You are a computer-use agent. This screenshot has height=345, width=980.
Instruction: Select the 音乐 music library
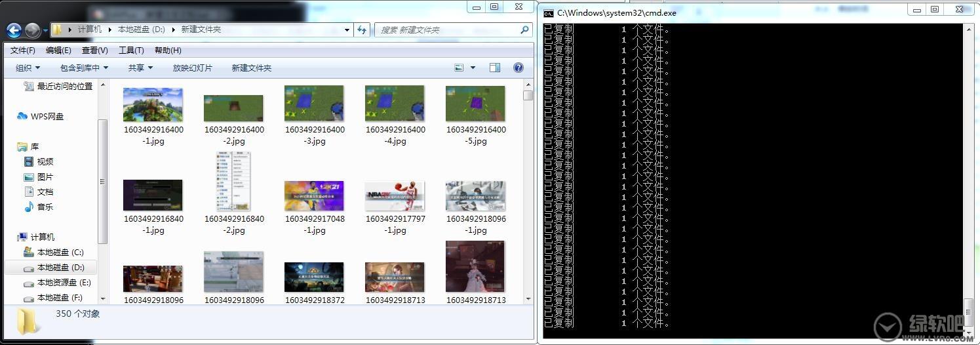[x=45, y=207]
